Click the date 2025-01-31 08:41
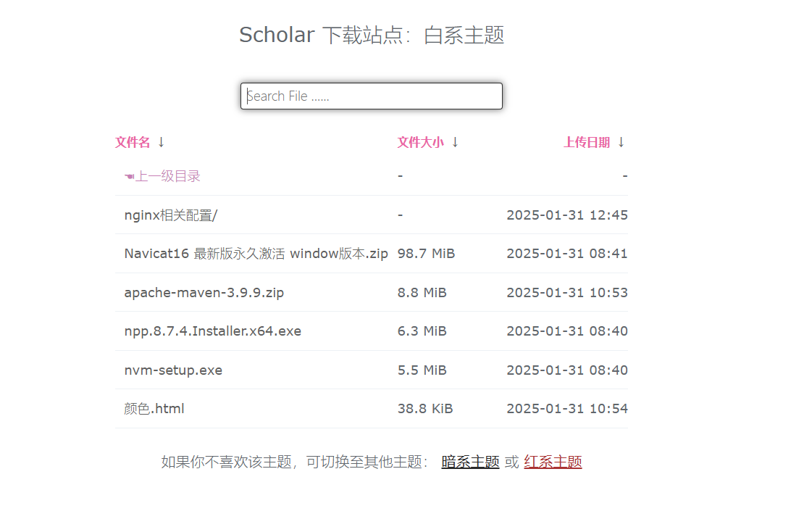The height and width of the screenshot is (519, 812). [567, 254]
